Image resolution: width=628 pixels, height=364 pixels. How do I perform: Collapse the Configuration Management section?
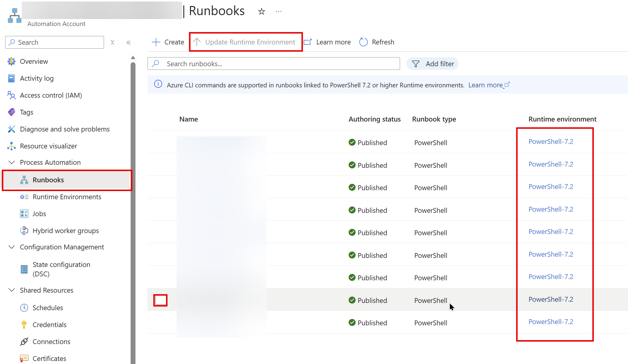point(11,247)
